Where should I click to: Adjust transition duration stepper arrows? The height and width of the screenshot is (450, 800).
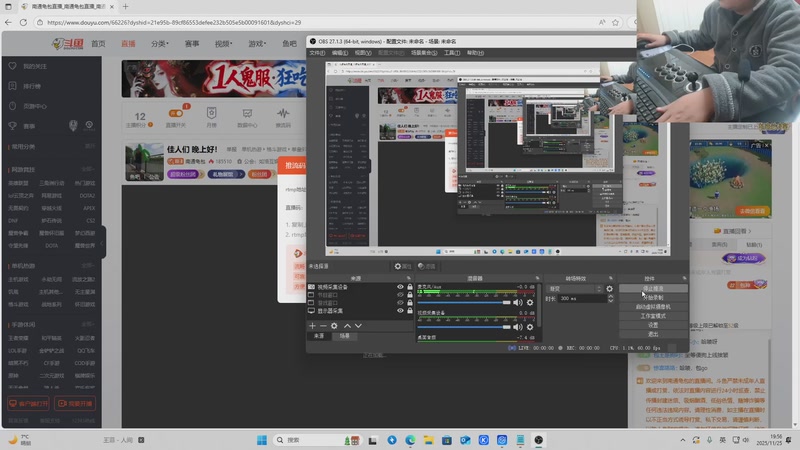(x=611, y=298)
